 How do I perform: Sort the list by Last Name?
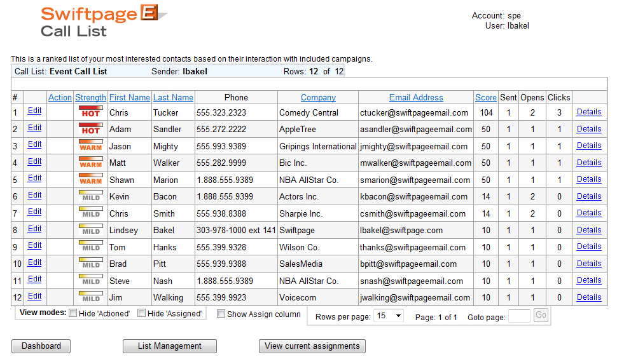click(x=173, y=97)
